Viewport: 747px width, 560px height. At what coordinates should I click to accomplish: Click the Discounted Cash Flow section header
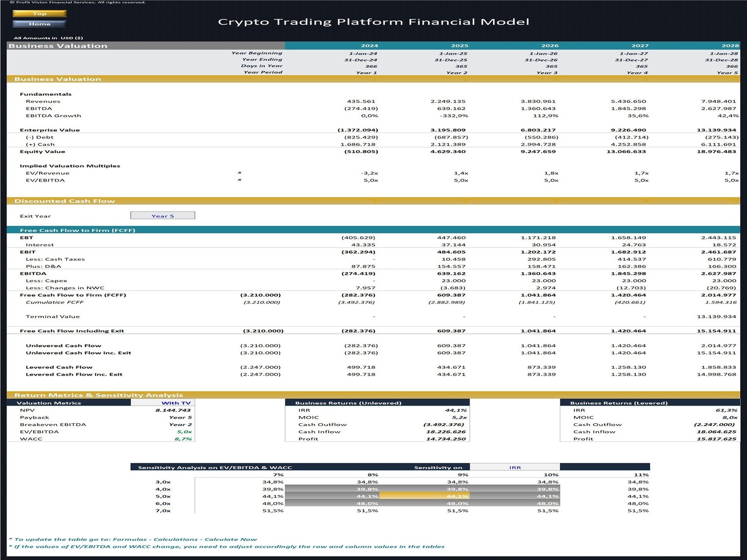tap(64, 201)
